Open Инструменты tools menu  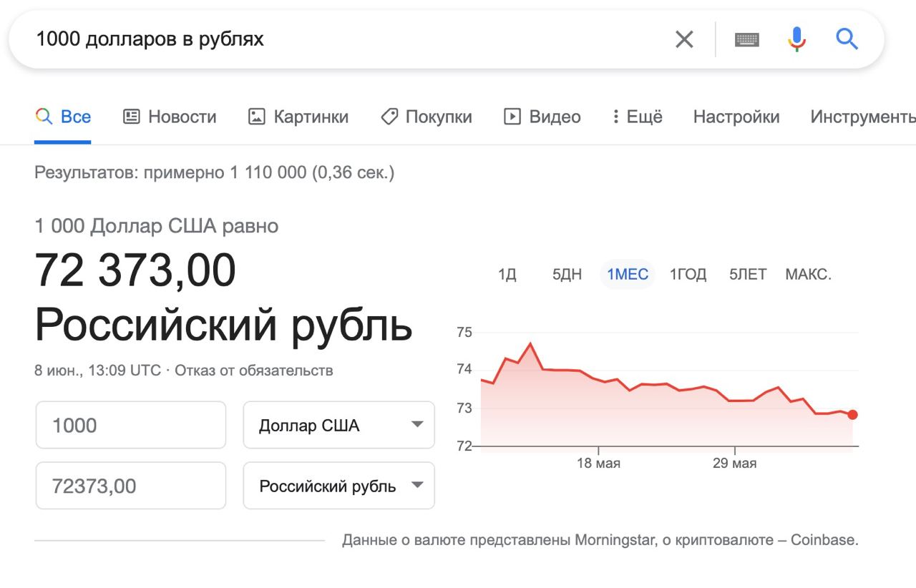tap(862, 117)
